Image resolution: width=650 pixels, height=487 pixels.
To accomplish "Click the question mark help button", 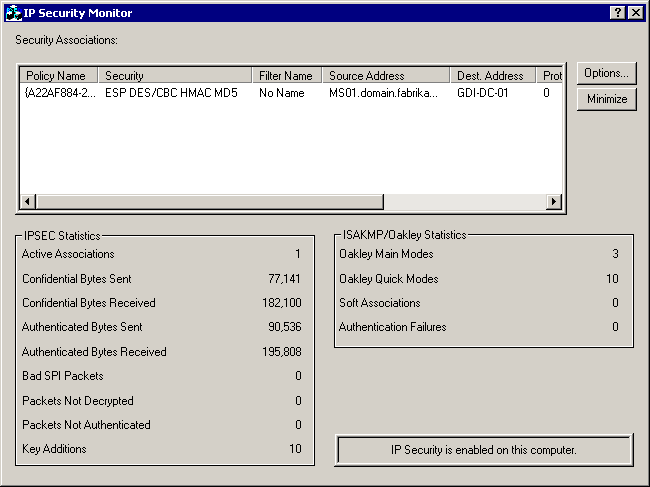I will [x=618, y=13].
